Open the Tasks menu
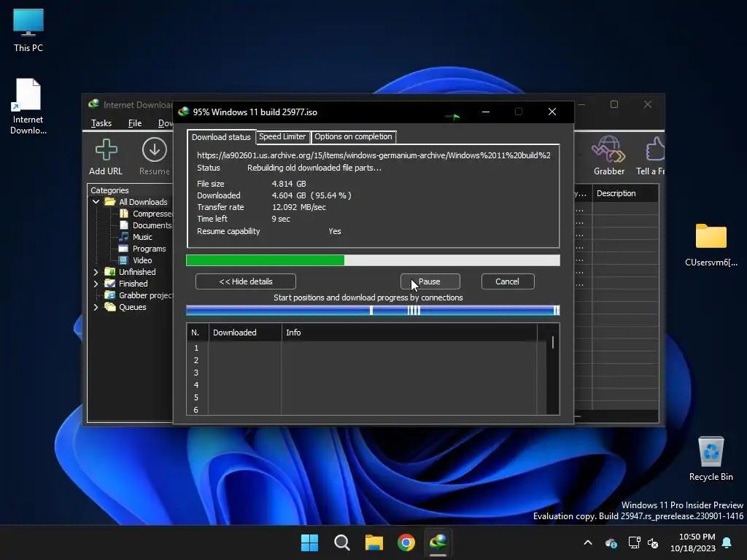Viewport: 747px width, 560px height. (x=101, y=123)
